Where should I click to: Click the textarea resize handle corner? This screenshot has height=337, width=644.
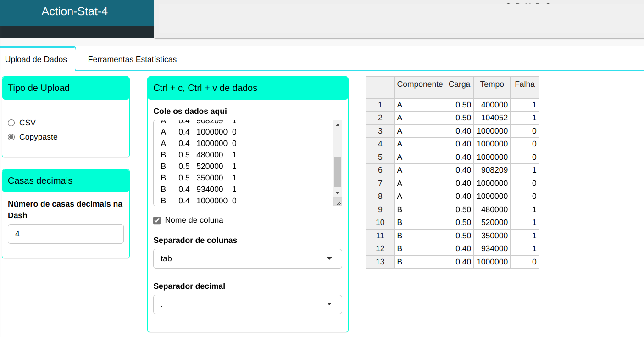[339, 202]
